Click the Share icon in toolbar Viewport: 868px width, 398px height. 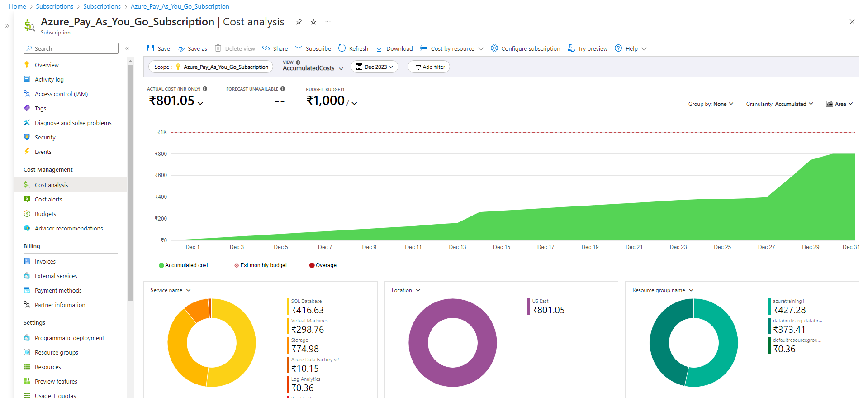(266, 48)
